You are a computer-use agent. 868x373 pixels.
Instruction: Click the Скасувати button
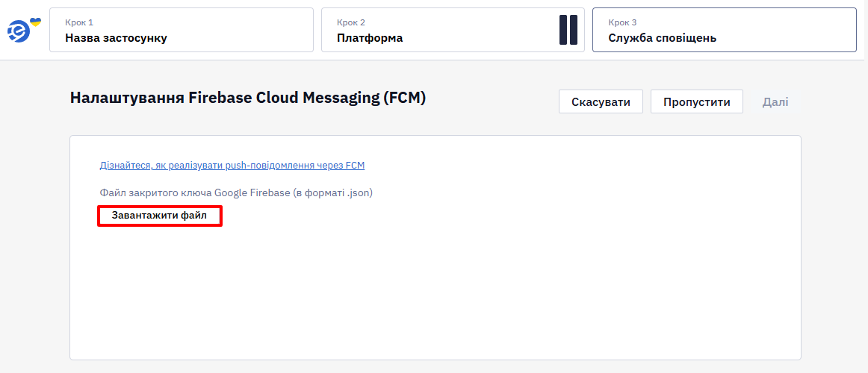click(601, 101)
